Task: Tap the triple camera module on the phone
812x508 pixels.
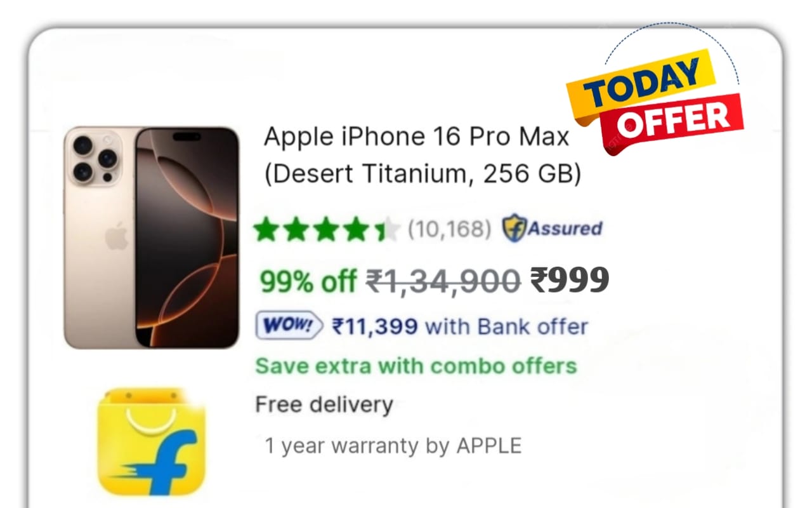Action: tap(95, 159)
